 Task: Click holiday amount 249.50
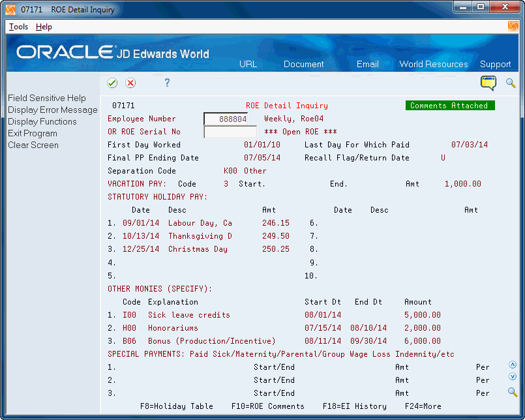pyautogui.click(x=276, y=236)
